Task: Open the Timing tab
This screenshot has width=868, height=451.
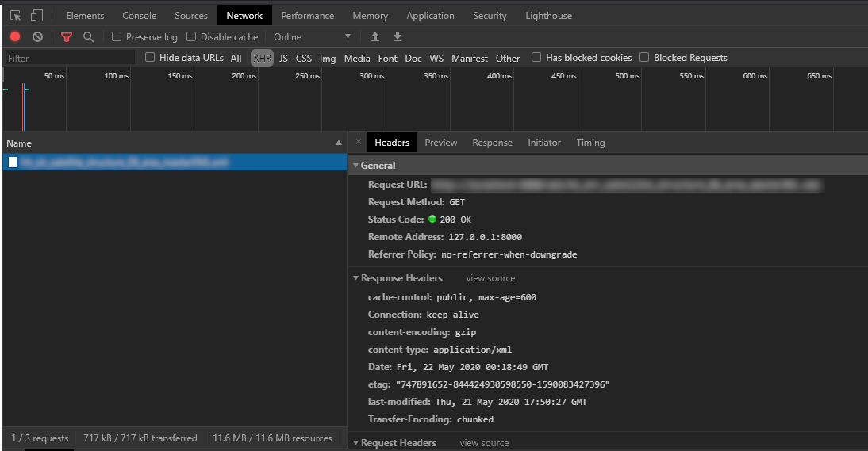Action: pyautogui.click(x=590, y=143)
